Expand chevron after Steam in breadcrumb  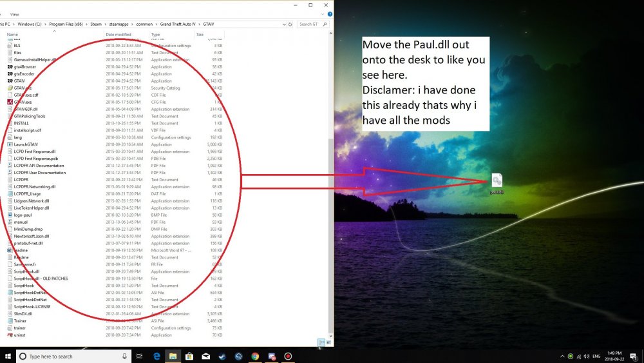point(105,25)
